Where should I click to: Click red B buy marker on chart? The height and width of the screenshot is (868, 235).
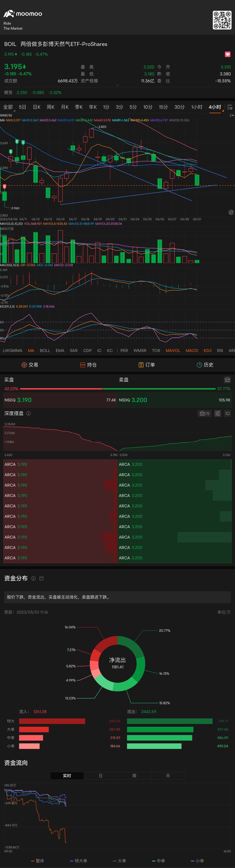4,186
